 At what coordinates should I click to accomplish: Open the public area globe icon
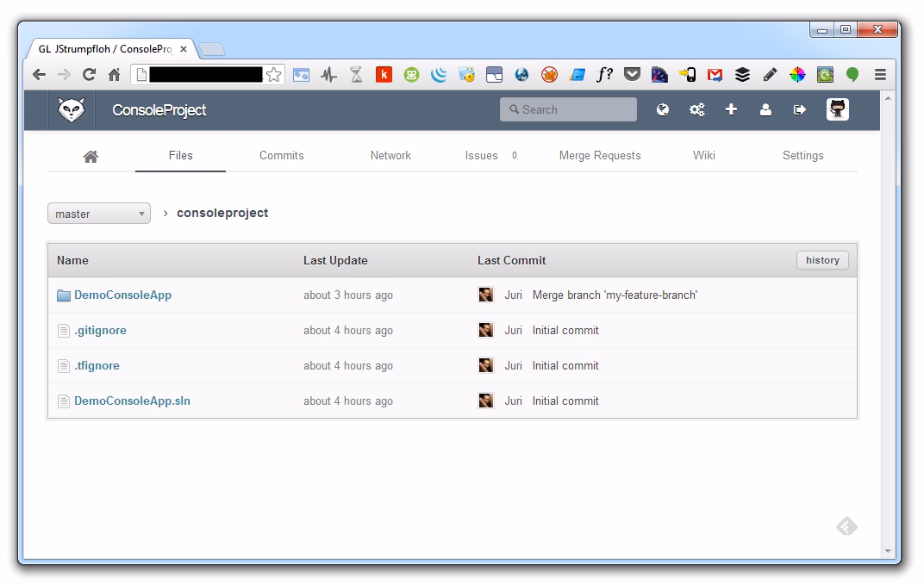coord(663,109)
